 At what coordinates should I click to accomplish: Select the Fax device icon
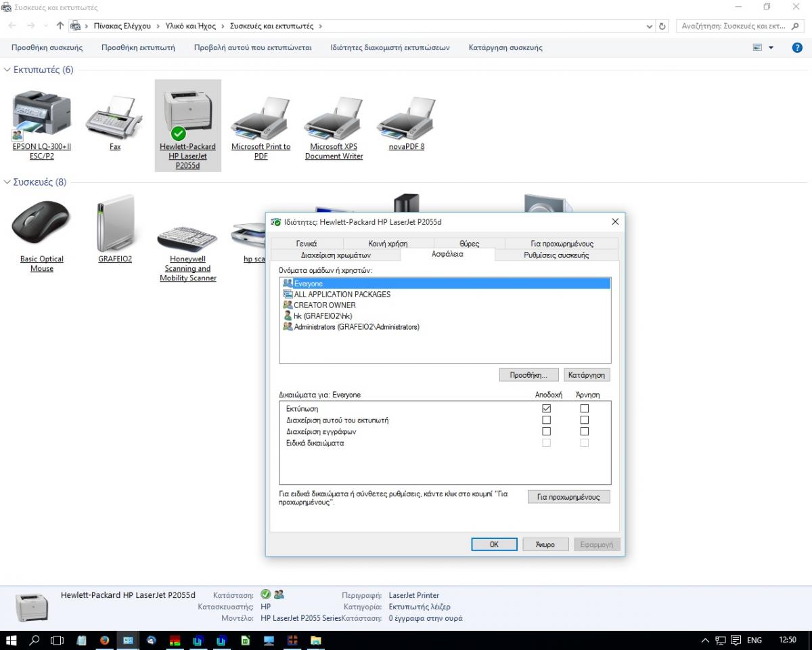pos(114,122)
